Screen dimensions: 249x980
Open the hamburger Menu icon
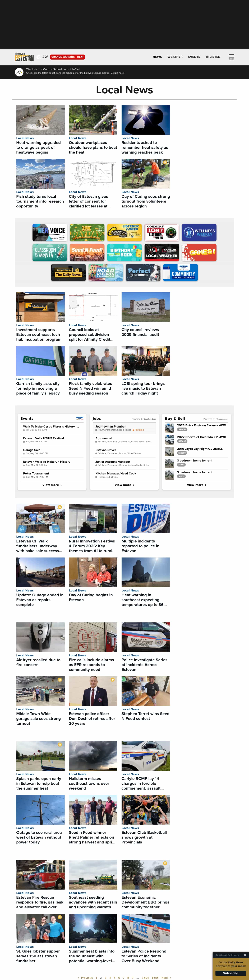tap(232, 57)
